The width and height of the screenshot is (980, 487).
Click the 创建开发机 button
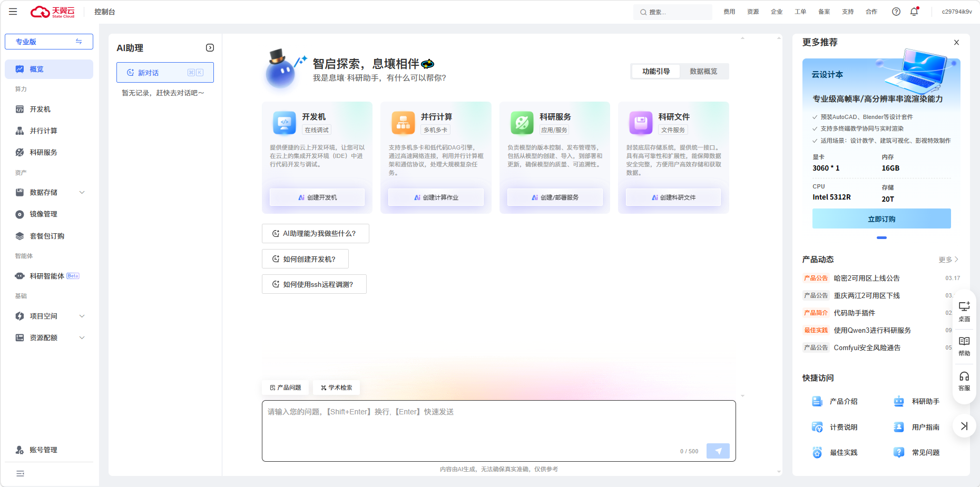pos(317,197)
